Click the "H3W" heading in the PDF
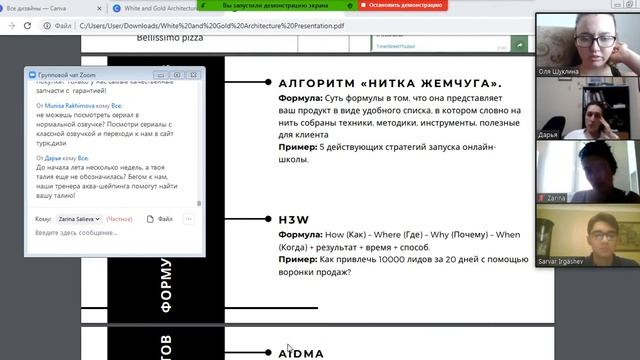Viewport: 640px width, 360px height. (293, 220)
